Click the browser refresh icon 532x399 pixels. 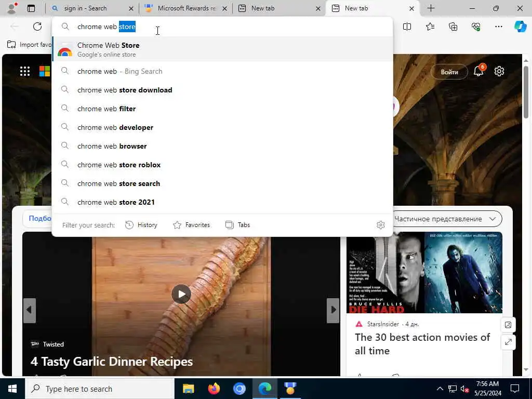[37, 26]
